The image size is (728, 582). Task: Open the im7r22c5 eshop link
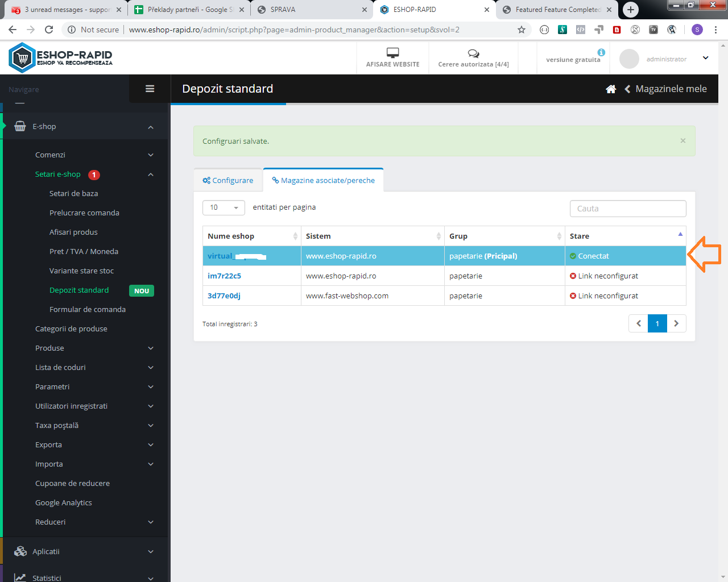pyautogui.click(x=224, y=276)
